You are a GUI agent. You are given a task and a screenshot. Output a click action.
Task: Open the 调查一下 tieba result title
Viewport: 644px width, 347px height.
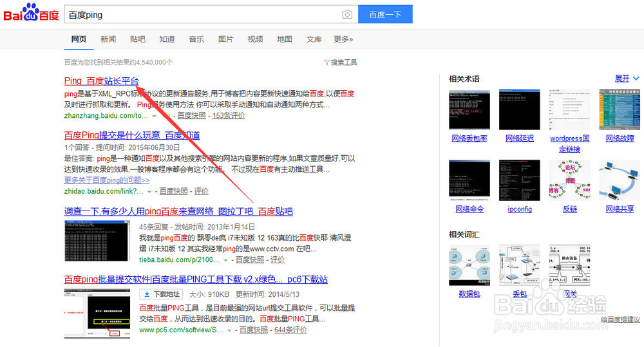click(178, 212)
